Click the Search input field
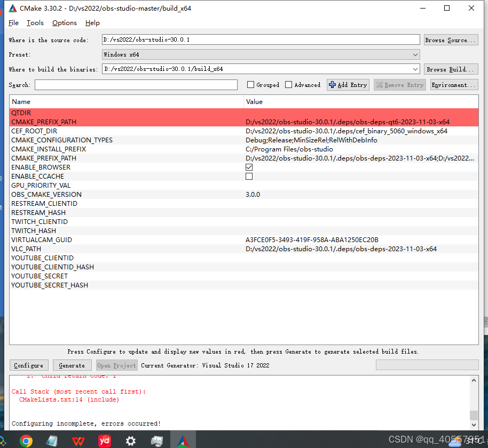The width and height of the screenshot is (488, 448). 136,85
